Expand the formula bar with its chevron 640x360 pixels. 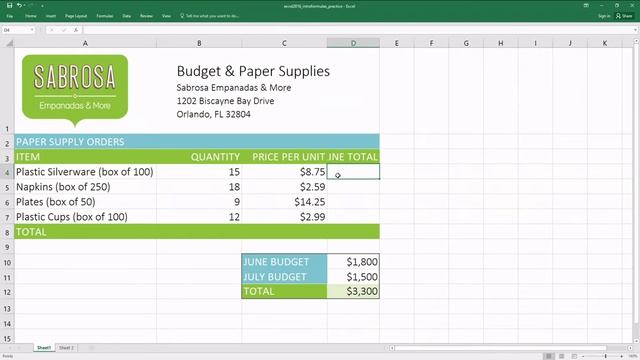(636, 30)
